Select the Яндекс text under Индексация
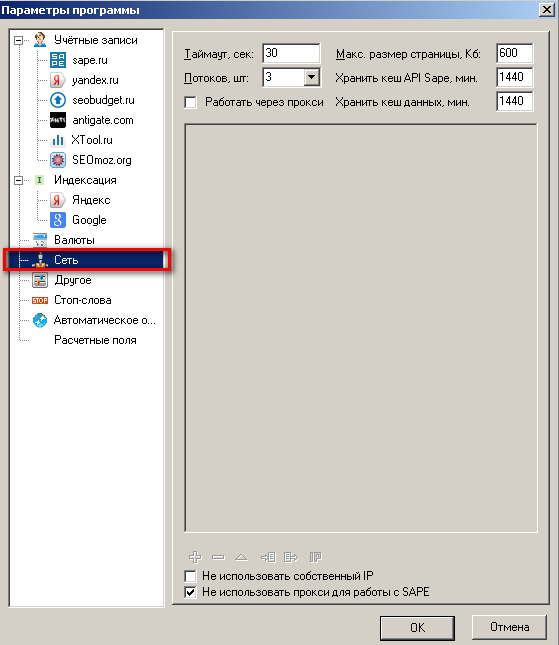Image resolution: width=559 pixels, height=645 pixels. [91, 200]
